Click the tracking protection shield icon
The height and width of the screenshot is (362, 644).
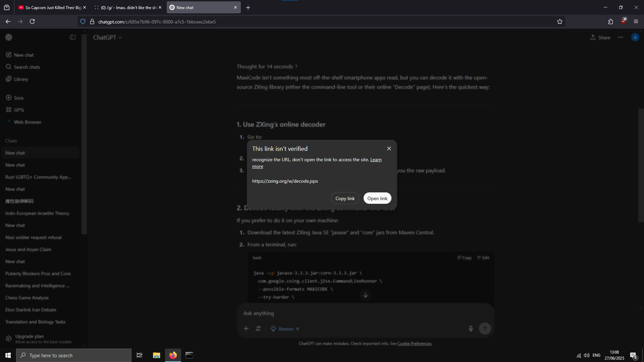tap(83, 21)
